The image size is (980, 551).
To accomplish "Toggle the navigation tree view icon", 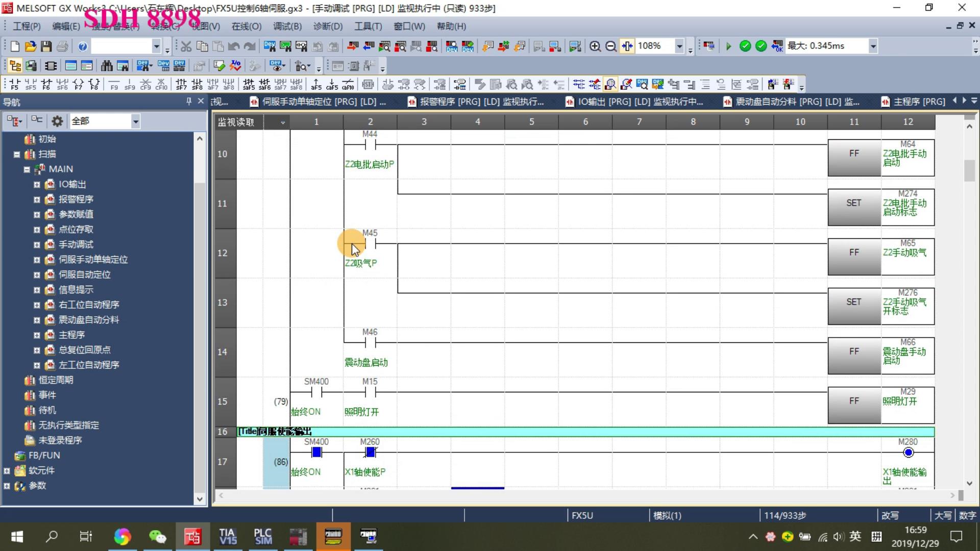I will point(15,66).
